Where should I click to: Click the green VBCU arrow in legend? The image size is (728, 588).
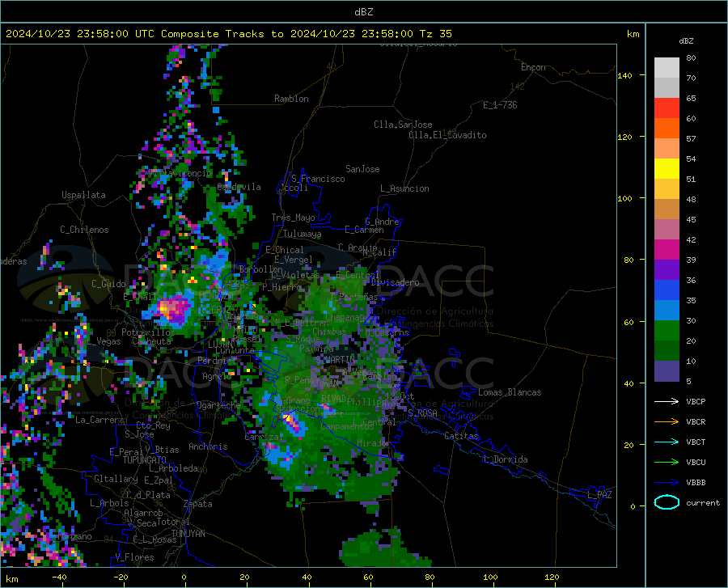pyautogui.click(x=667, y=463)
